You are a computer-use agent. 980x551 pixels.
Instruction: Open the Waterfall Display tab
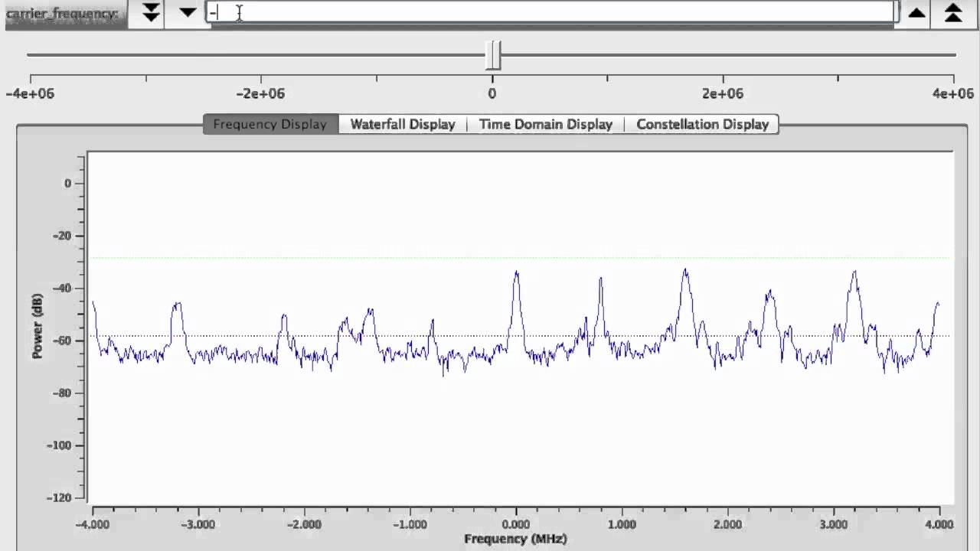pyautogui.click(x=403, y=124)
